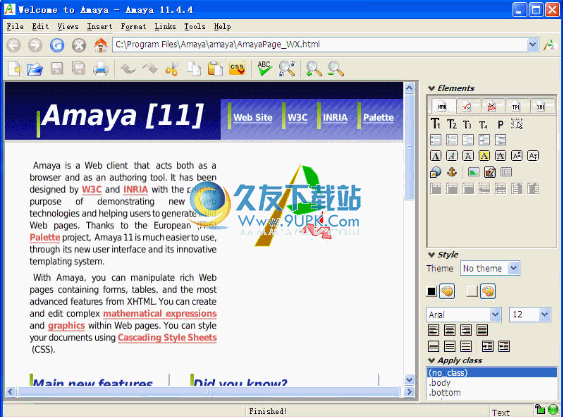563x417 pixels.
Task: Insert a link anchor with the anchor icon
Action: click(x=452, y=172)
